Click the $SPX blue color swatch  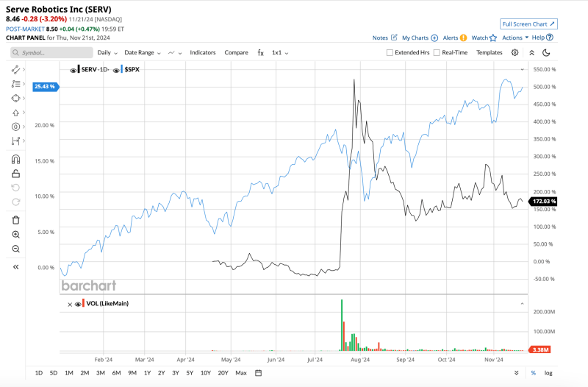pos(121,69)
